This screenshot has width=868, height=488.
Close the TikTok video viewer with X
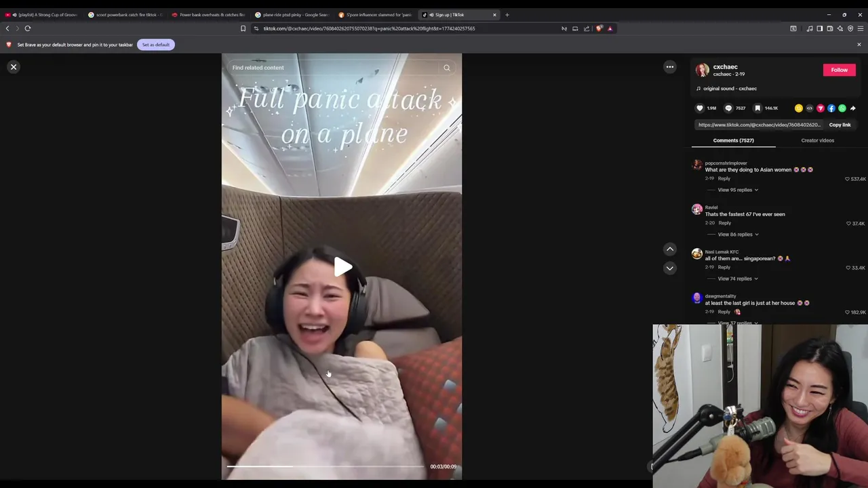coord(14,67)
